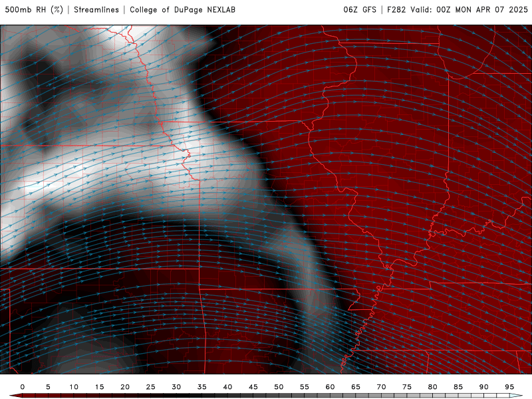Click the "25" value on the color scale
This screenshot has height=399, width=532.
151,387
